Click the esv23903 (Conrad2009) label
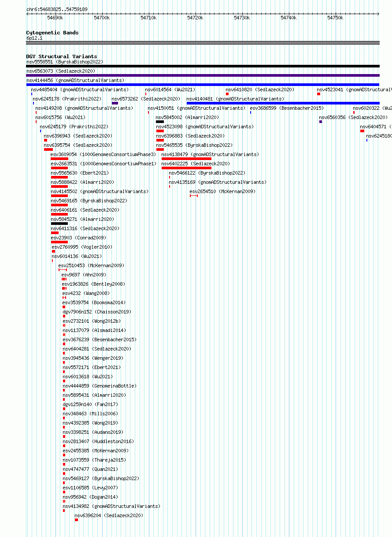The height and width of the screenshot is (537, 392). coord(78,238)
